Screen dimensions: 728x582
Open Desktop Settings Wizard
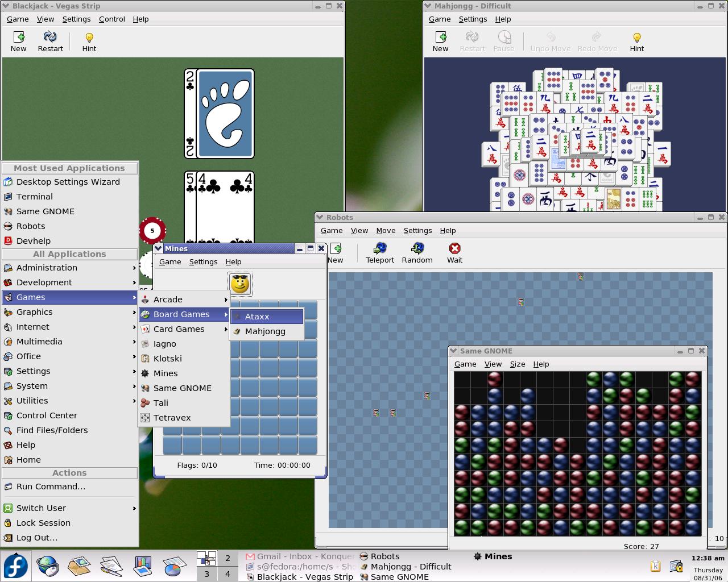[x=69, y=182]
